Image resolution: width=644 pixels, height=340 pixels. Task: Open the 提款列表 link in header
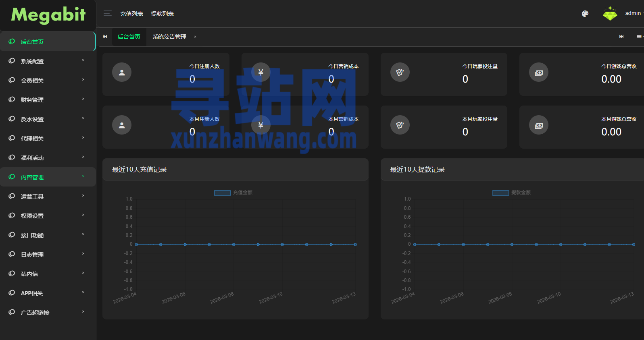click(162, 14)
